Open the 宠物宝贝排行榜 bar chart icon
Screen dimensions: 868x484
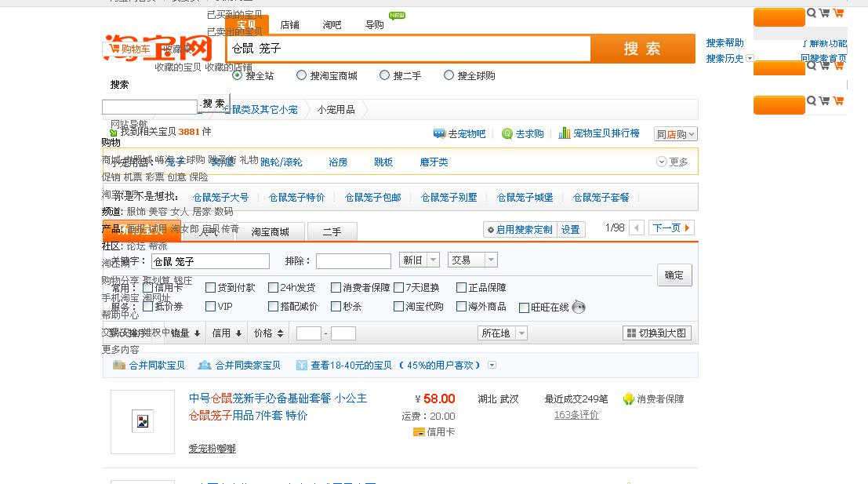click(x=564, y=133)
